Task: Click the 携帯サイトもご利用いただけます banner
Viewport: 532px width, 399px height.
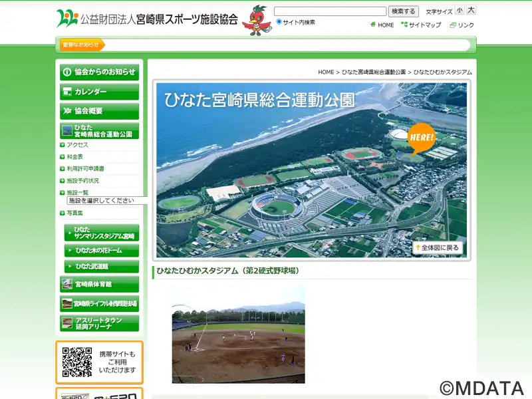Action: pos(99,362)
